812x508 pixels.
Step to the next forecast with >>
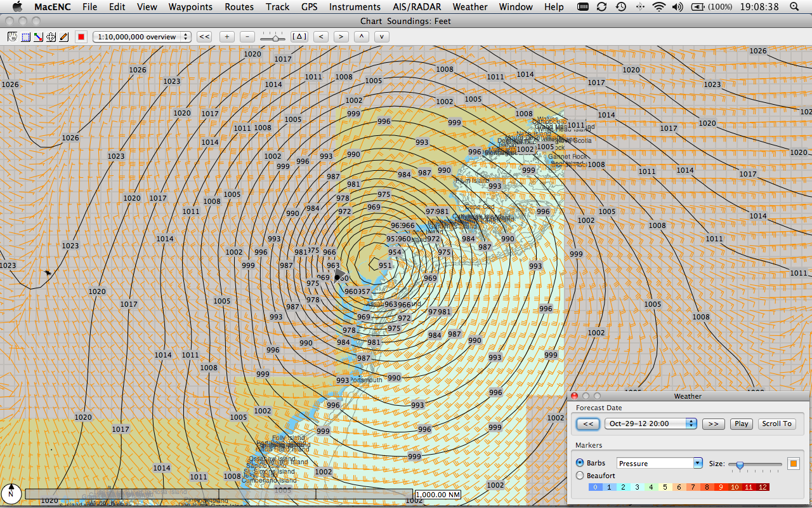click(713, 424)
